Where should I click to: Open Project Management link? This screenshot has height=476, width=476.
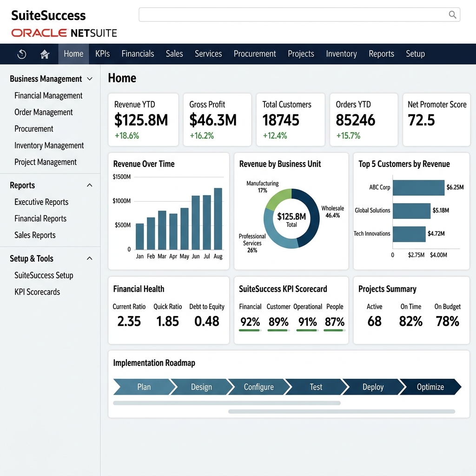(46, 162)
